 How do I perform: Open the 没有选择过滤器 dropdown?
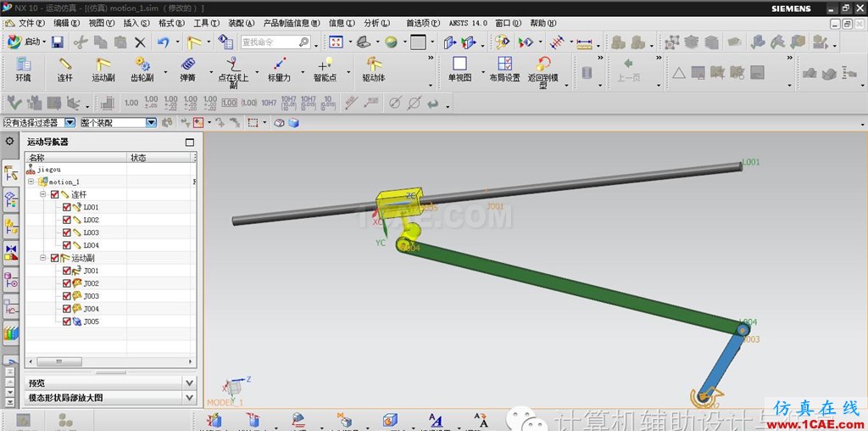click(70, 123)
